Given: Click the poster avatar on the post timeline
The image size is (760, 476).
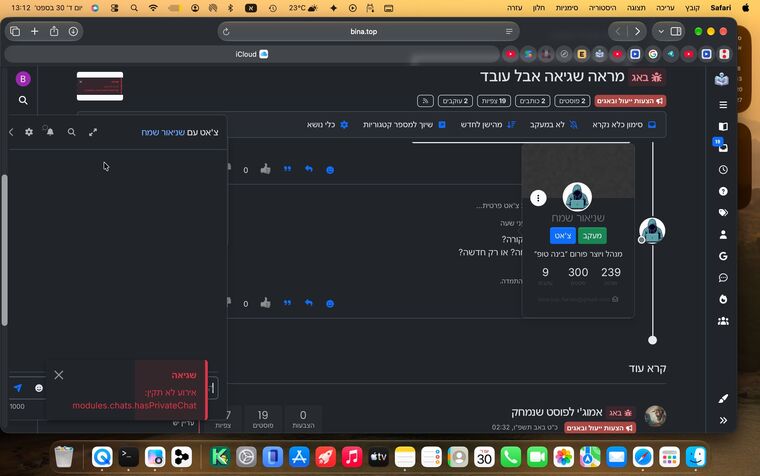Looking at the screenshot, I should tap(652, 230).
